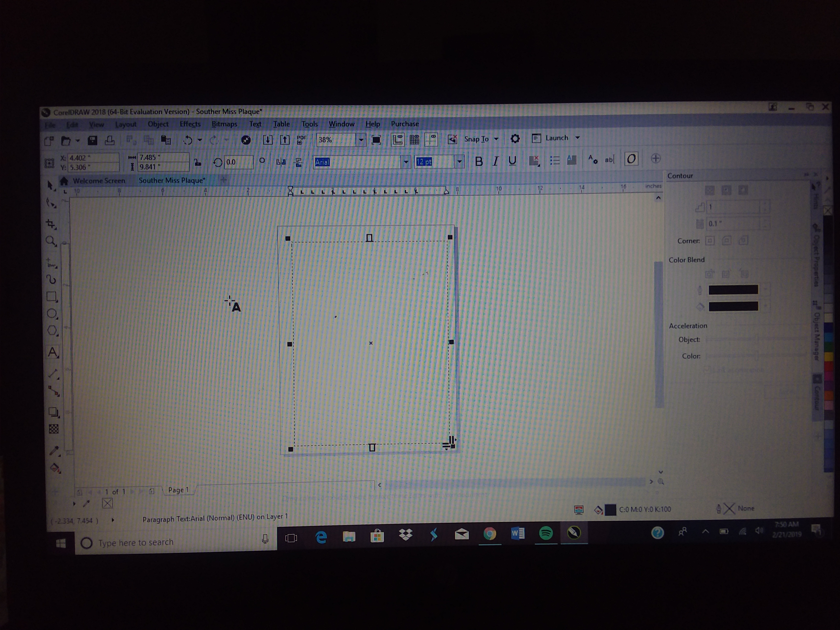Viewport: 840px width, 630px height.
Task: Open the Effects menu
Action: click(190, 124)
